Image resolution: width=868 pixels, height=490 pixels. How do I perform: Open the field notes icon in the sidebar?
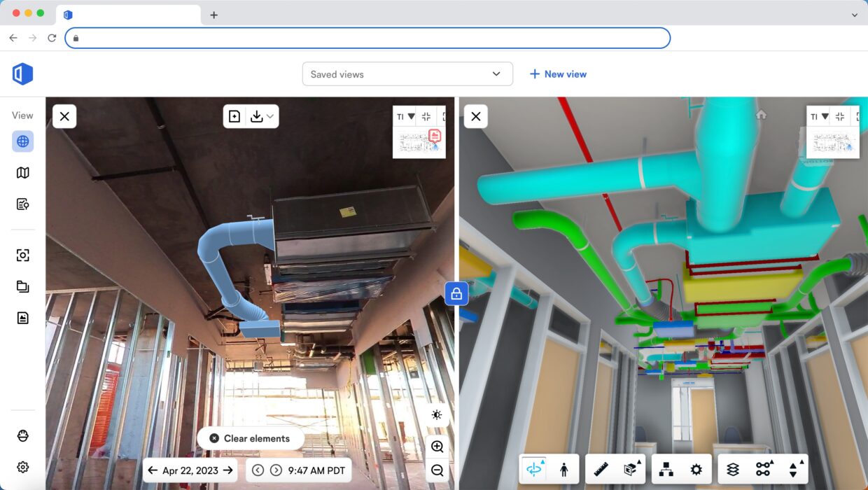pyautogui.click(x=22, y=204)
